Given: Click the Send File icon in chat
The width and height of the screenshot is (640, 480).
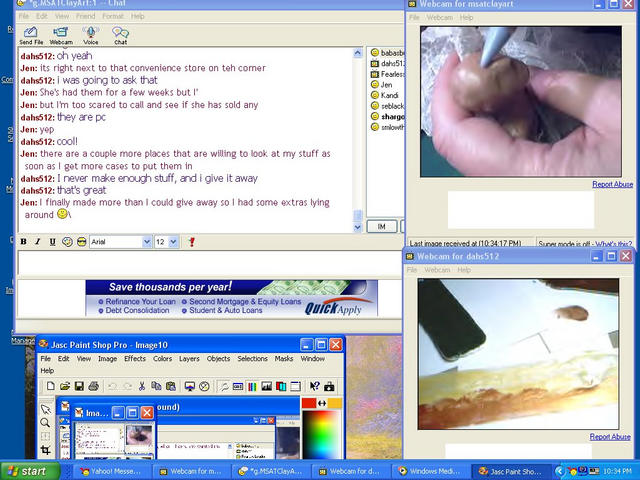Looking at the screenshot, I should tap(31, 35).
